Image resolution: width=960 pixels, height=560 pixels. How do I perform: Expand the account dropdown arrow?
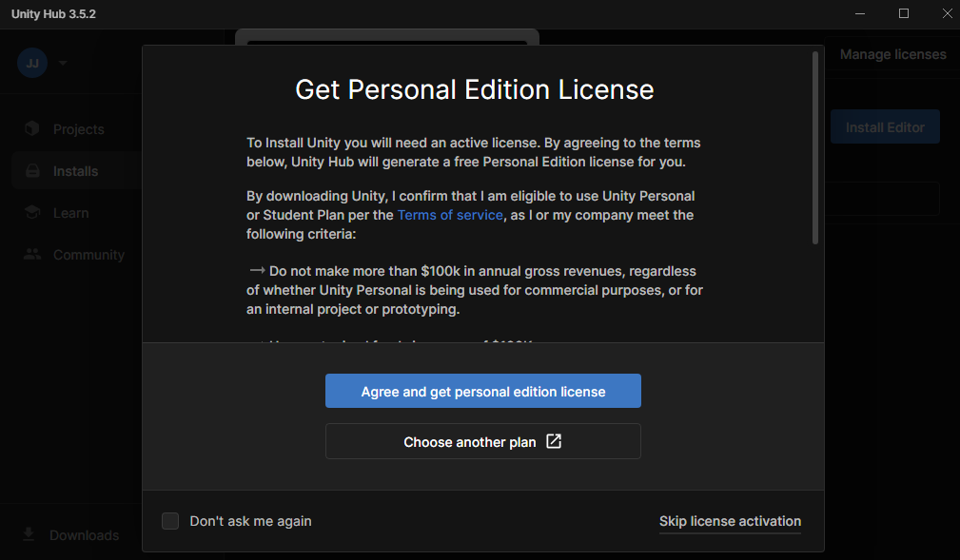pyautogui.click(x=63, y=63)
